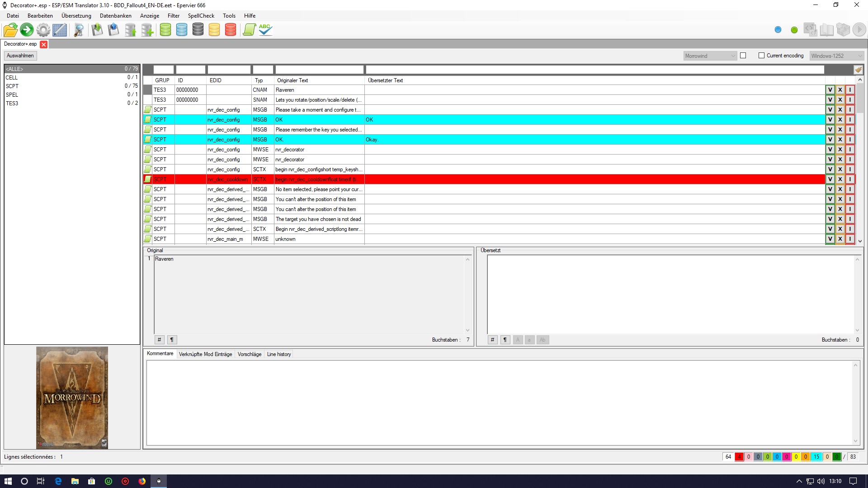Open the Datenbanken menu
This screenshot has width=868, height=488.
115,16
